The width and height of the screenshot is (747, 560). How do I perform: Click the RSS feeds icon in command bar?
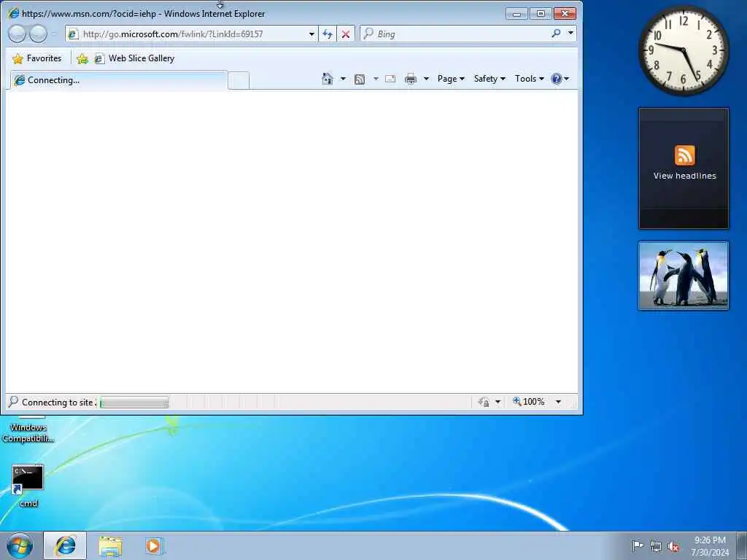[x=360, y=79]
